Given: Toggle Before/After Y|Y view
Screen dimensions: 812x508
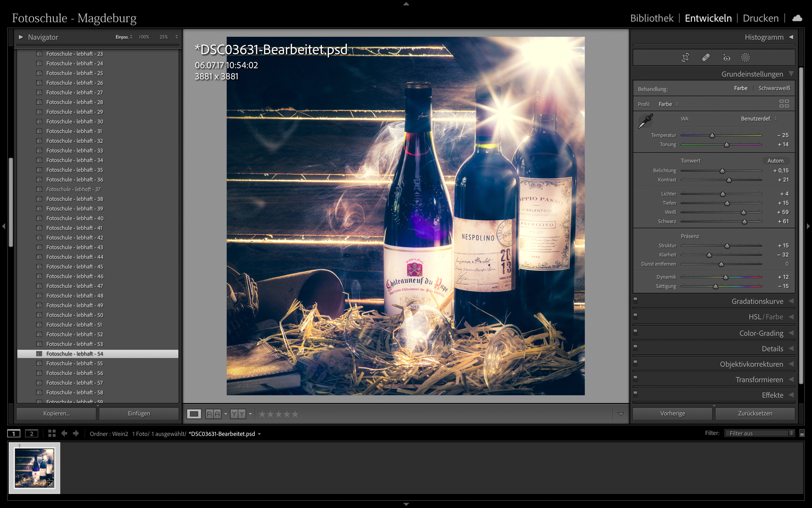Looking at the screenshot, I should (238, 414).
